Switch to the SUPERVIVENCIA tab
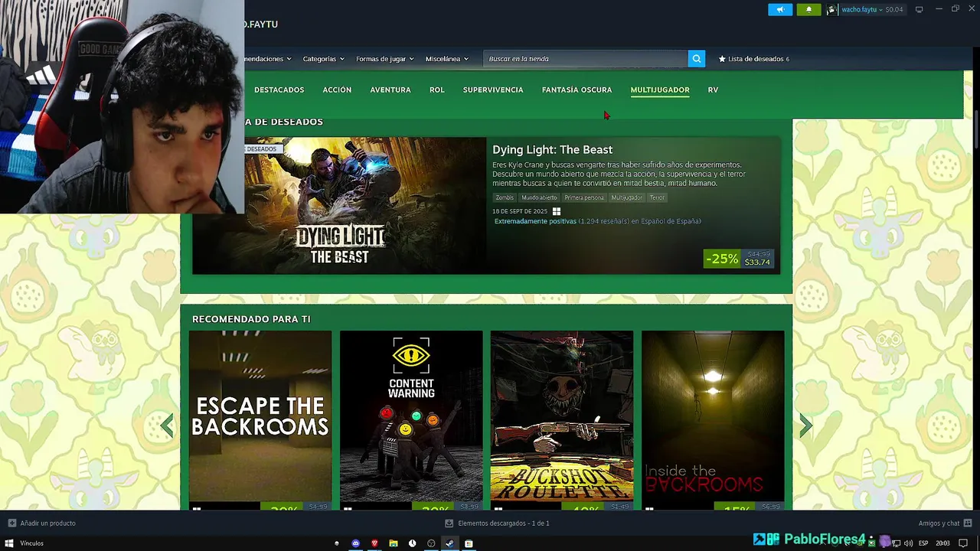Viewport: 980px width, 551px height. pos(493,90)
